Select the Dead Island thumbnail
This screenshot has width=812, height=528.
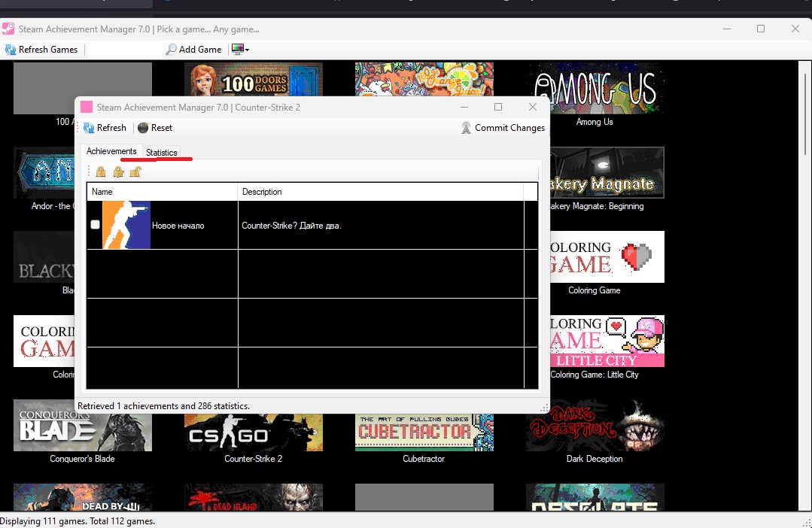click(254, 497)
